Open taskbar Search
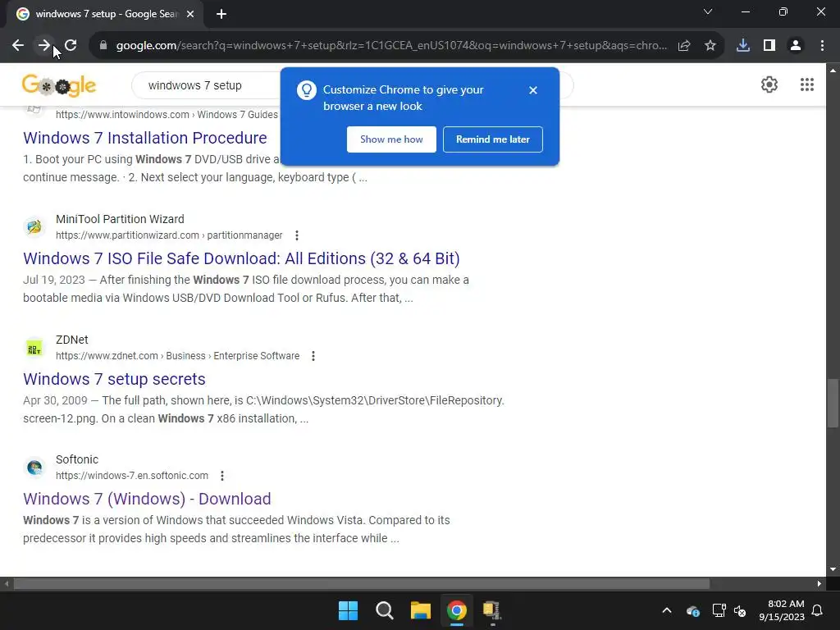Screen dimensions: 840x630 click(385, 610)
